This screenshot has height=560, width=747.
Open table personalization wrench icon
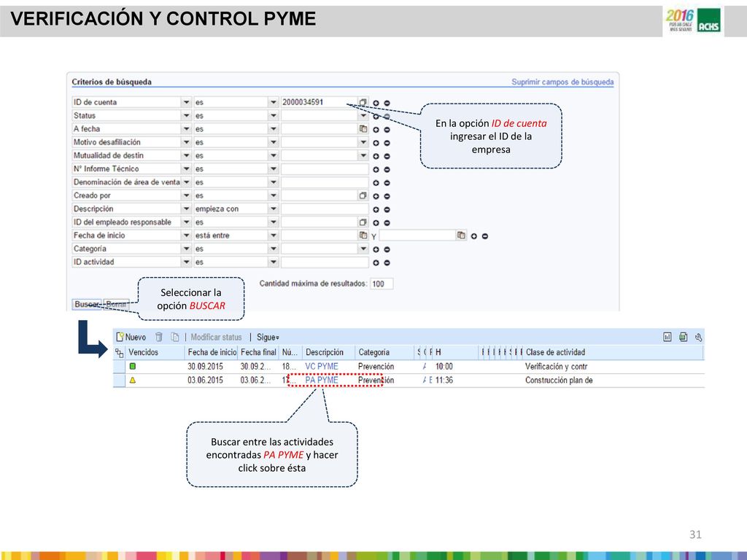click(x=698, y=337)
